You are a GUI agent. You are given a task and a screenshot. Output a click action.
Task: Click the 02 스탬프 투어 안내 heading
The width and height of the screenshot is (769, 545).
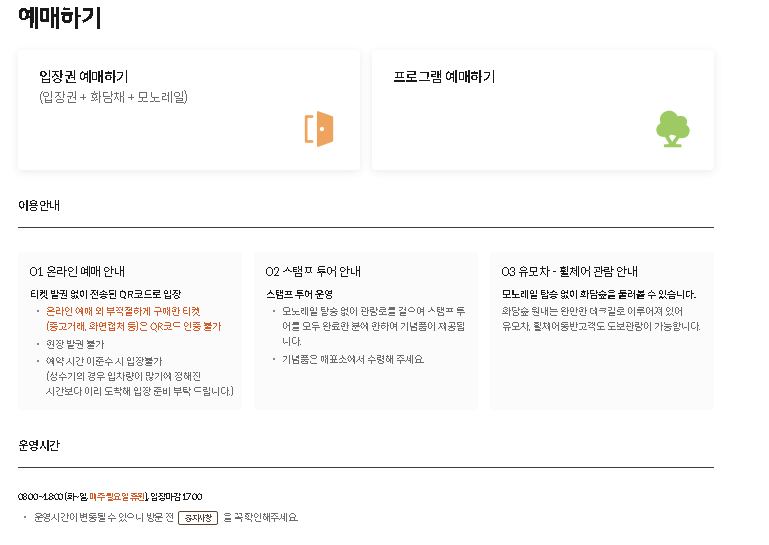(x=313, y=271)
